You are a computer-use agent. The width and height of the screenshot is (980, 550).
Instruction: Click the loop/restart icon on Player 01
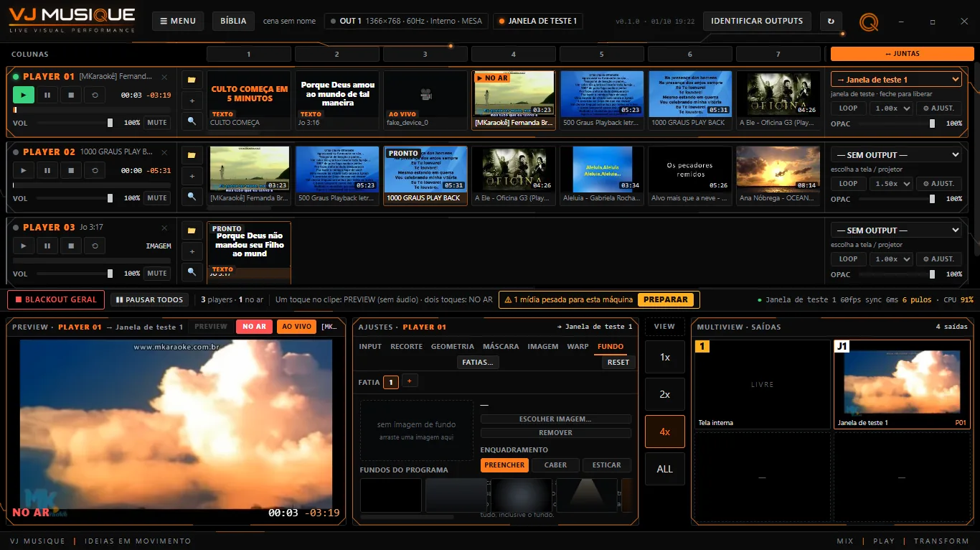[95, 95]
